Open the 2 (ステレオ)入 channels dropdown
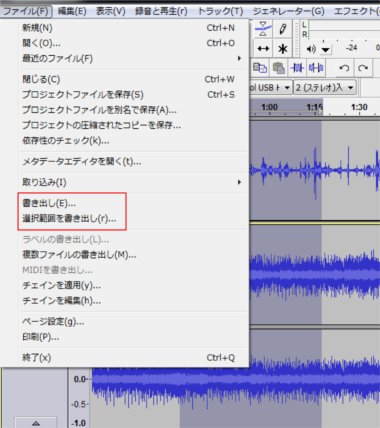The height and width of the screenshot is (428, 380). coord(324,88)
